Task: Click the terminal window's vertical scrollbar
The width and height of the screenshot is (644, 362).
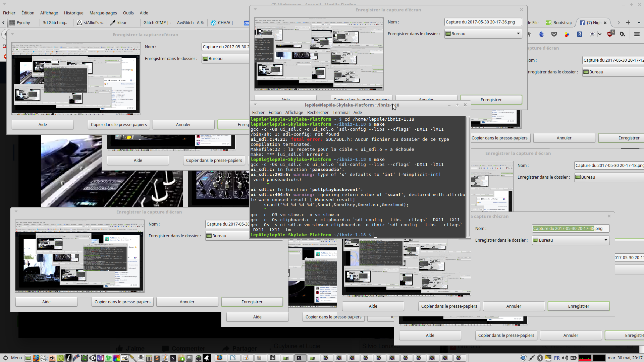Action: pyautogui.click(x=468, y=177)
